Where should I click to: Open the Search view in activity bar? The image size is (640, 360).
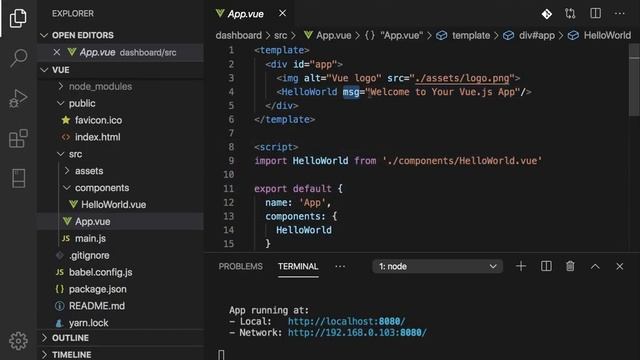click(x=18, y=58)
